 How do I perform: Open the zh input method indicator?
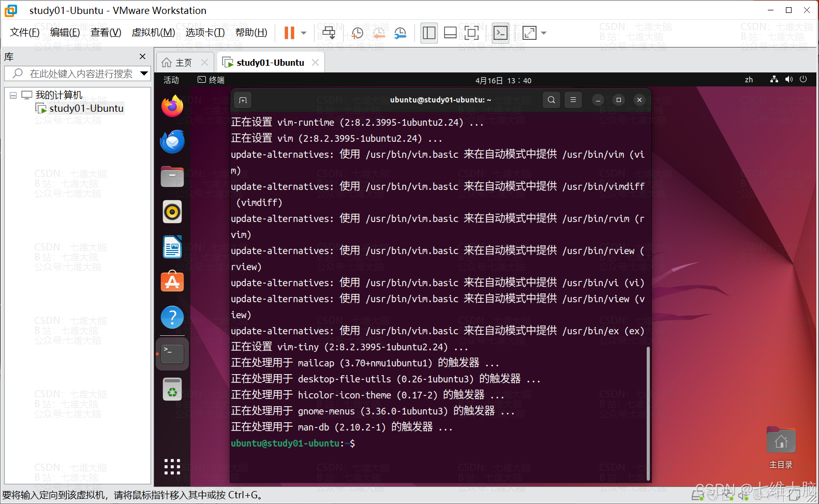[x=749, y=80]
